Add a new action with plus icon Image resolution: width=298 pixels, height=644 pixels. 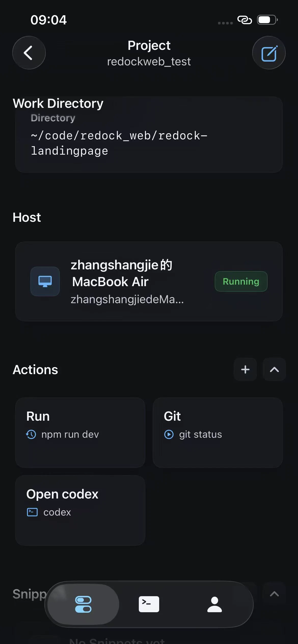coord(245,369)
